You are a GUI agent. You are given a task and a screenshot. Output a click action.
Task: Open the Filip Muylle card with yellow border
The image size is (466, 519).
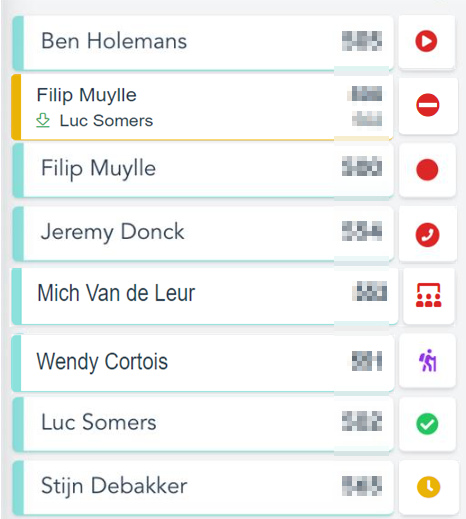[202, 107]
